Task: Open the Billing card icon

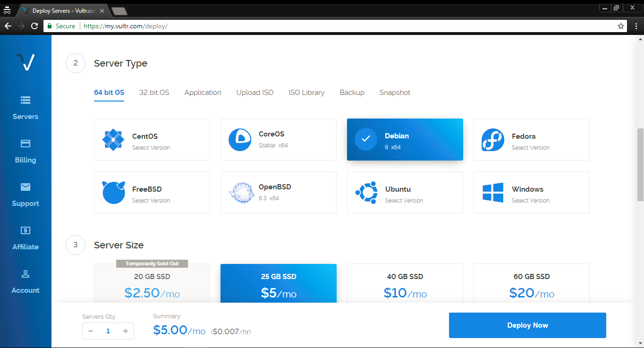Action: pos(25,144)
